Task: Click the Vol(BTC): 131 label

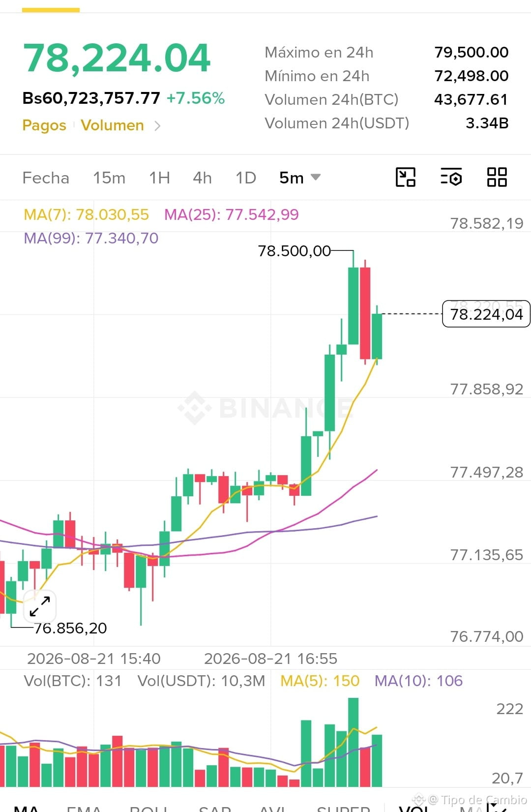Action: pos(72,681)
